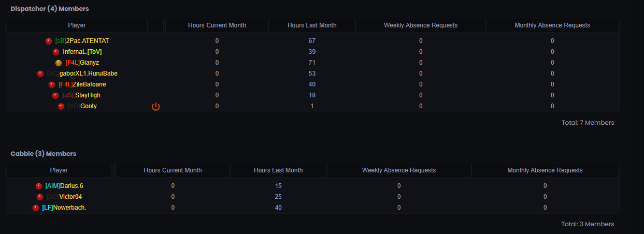Click the orange status dot beside Gianyz

pyautogui.click(x=59, y=63)
